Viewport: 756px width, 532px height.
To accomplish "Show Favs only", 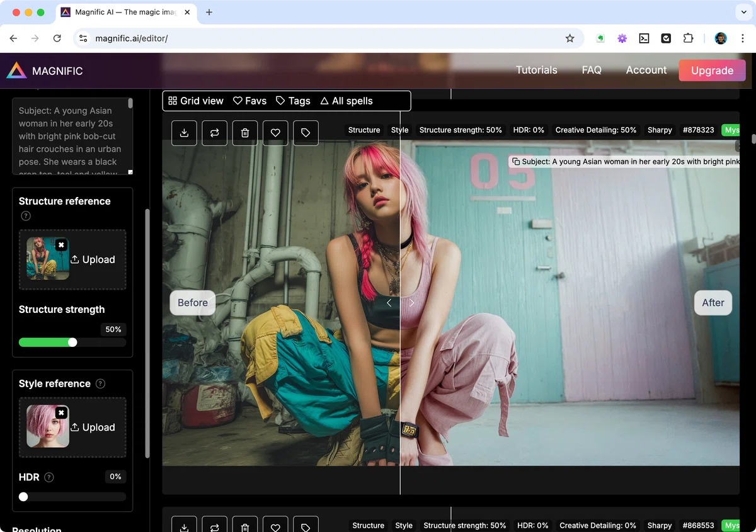I will coord(249,101).
